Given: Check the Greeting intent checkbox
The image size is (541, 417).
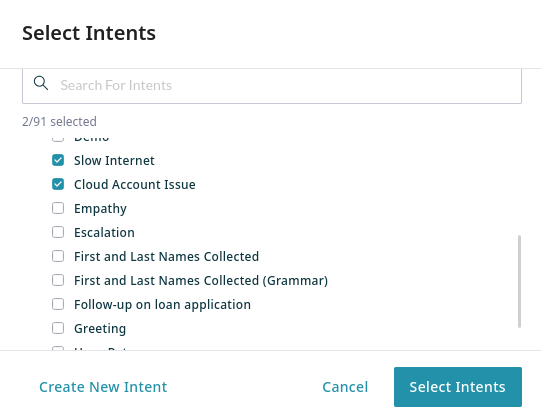Looking at the screenshot, I should coord(58,328).
